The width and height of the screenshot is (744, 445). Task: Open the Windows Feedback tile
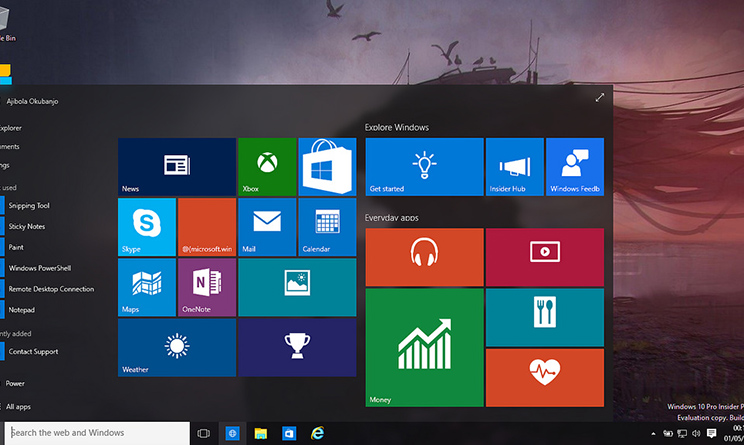tap(575, 167)
